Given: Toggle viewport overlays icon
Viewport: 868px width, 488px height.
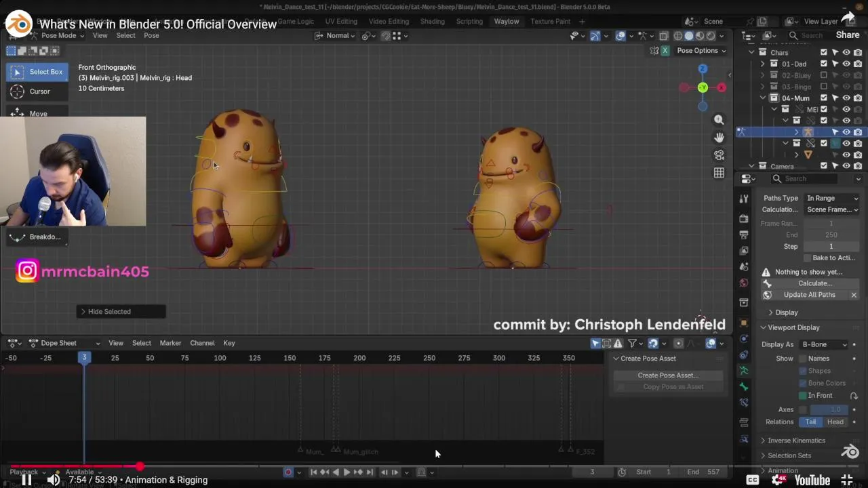Looking at the screenshot, I should point(620,36).
